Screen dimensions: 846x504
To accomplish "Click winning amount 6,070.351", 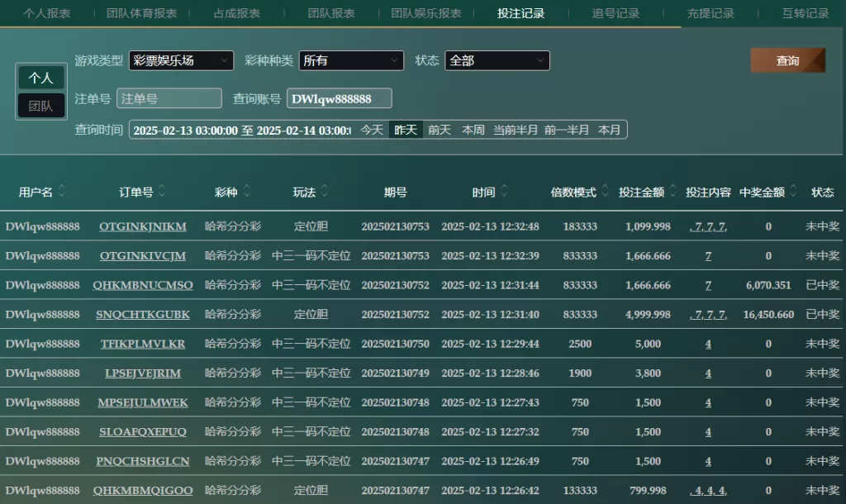I will pos(768,285).
